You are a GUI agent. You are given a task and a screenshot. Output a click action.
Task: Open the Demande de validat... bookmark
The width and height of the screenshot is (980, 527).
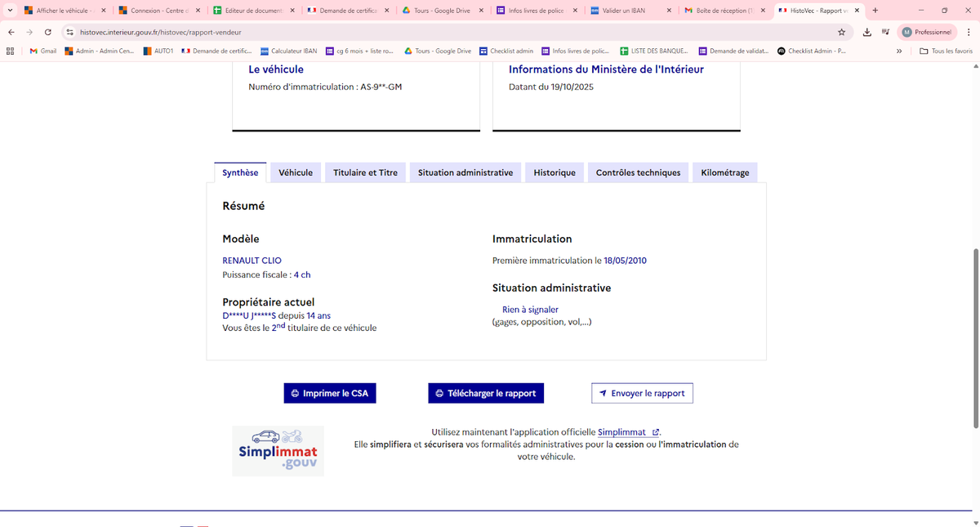tap(733, 51)
